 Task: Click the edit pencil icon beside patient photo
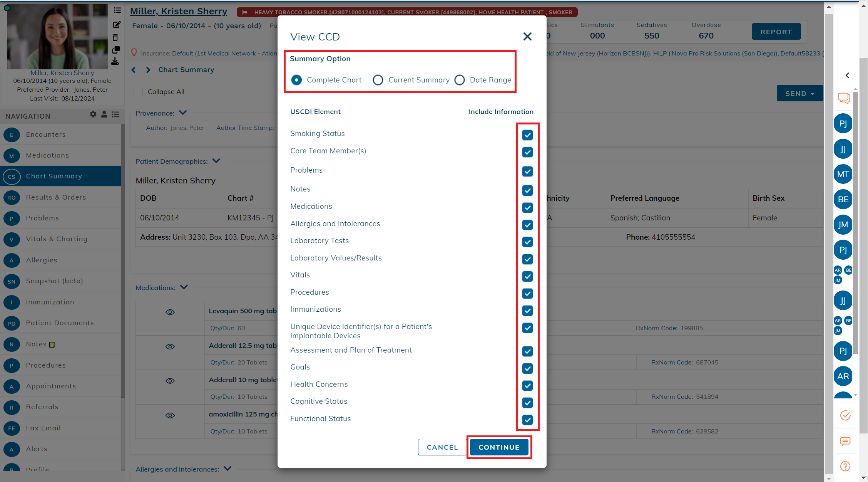(x=117, y=25)
